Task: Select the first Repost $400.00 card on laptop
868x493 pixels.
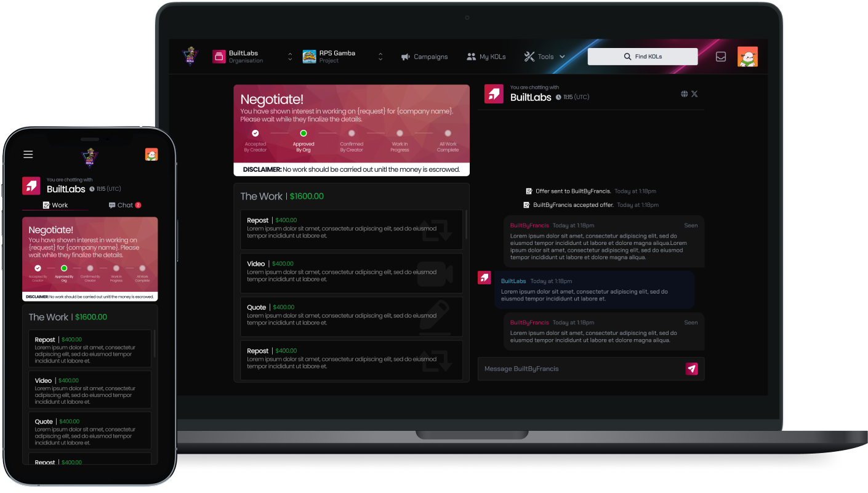Action: tap(351, 230)
